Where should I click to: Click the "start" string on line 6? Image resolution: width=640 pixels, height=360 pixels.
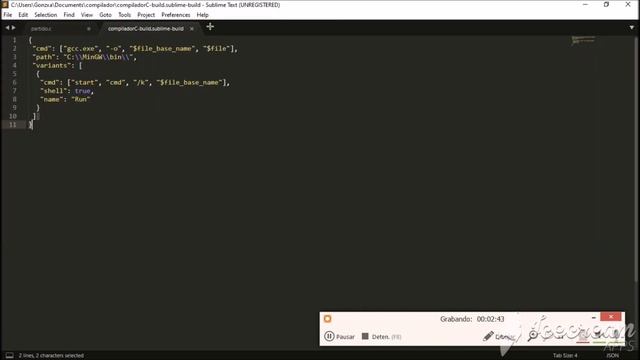click(x=84, y=82)
